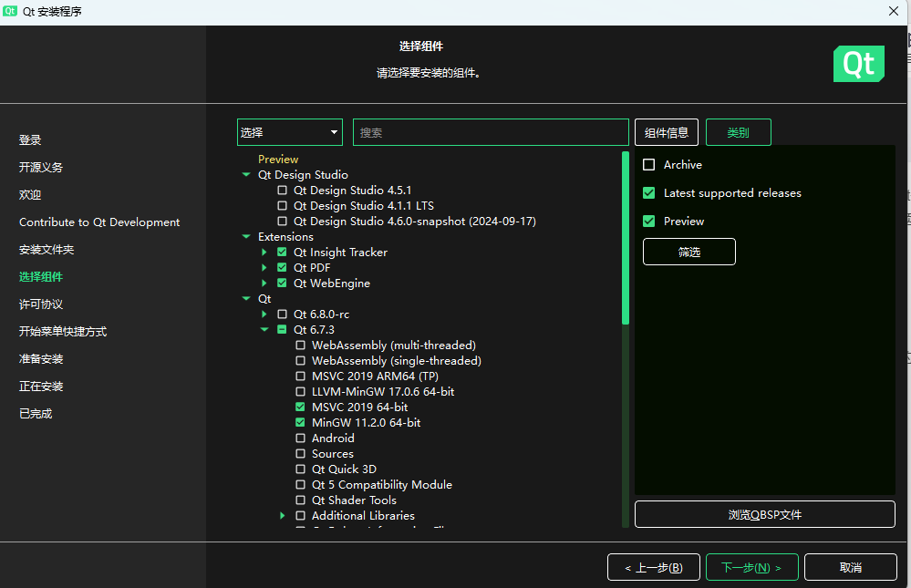Enable the Archive category checkbox

click(649, 165)
